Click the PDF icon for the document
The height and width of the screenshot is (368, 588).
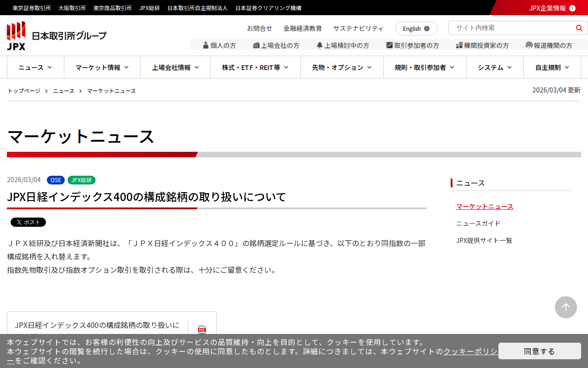[202, 329]
